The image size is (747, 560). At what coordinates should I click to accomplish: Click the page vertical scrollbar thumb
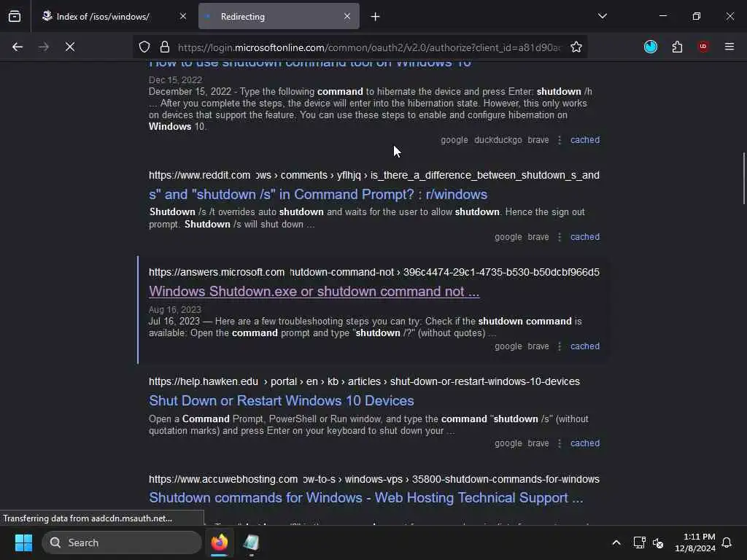pyautogui.click(x=743, y=179)
